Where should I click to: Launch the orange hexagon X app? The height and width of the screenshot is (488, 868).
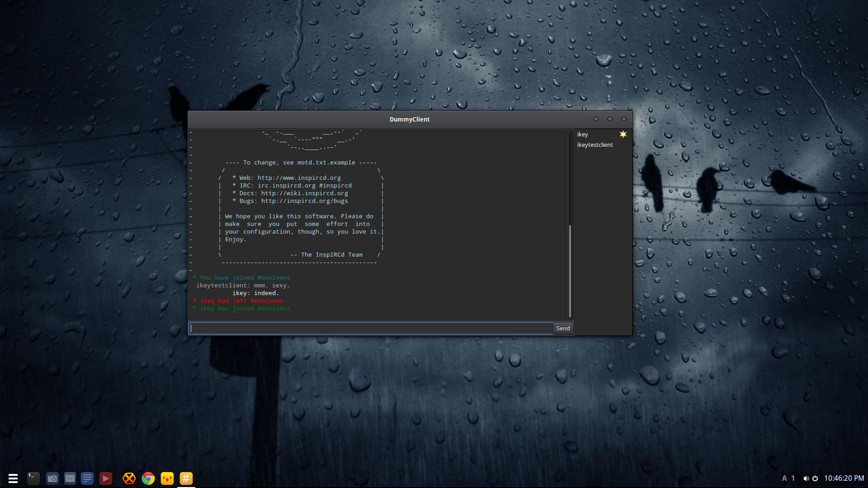129,478
